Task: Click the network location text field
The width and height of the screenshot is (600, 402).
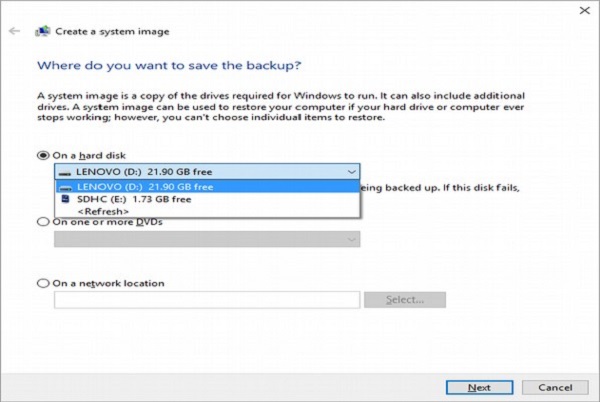Action: click(206, 299)
